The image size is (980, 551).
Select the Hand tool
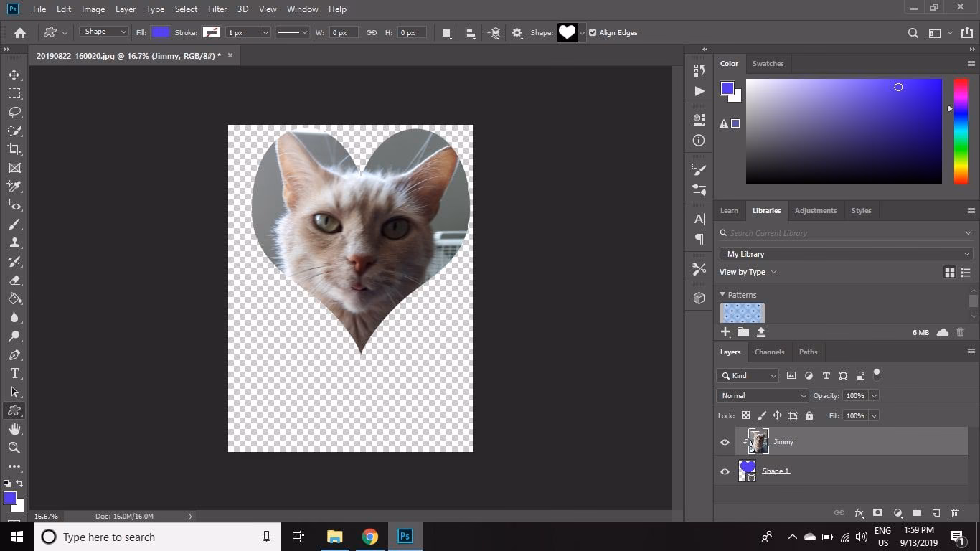[x=14, y=429]
